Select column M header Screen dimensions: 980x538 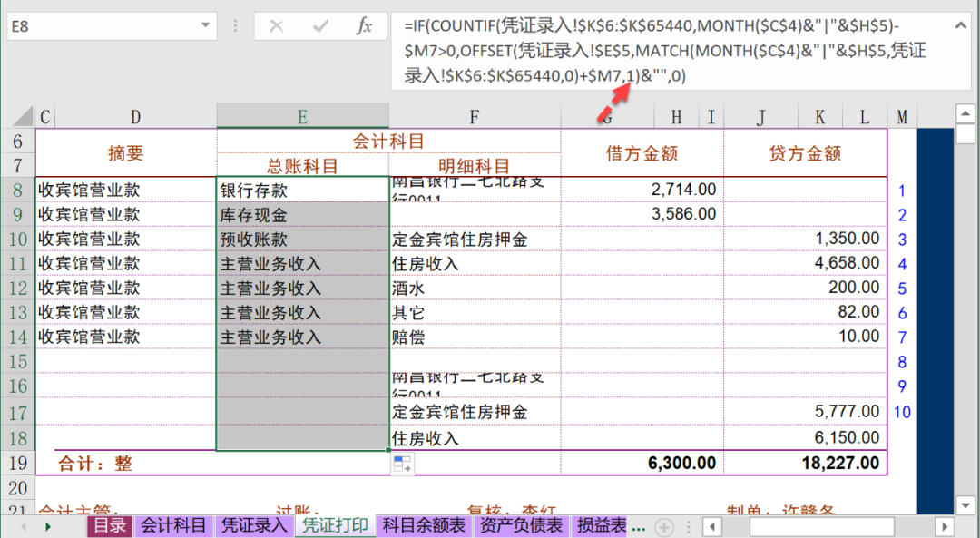[902, 116]
